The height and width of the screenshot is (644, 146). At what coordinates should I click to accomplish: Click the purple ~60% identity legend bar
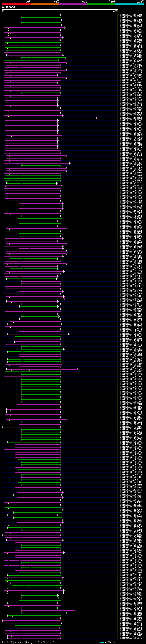73,4
